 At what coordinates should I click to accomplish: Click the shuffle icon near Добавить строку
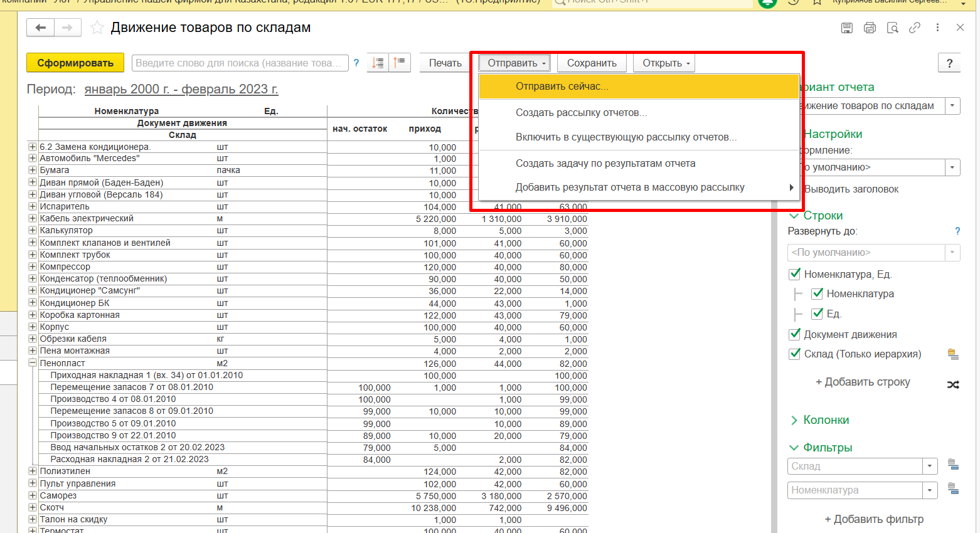pos(953,384)
